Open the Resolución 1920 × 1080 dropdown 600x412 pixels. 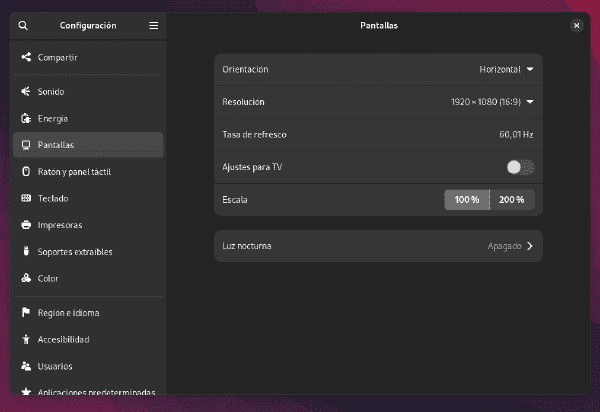pos(492,102)
